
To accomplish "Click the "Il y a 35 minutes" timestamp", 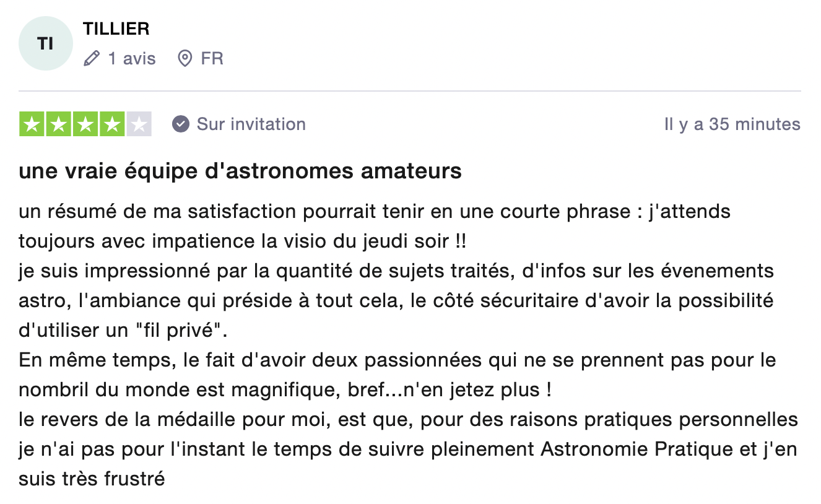I will [732, 124].
